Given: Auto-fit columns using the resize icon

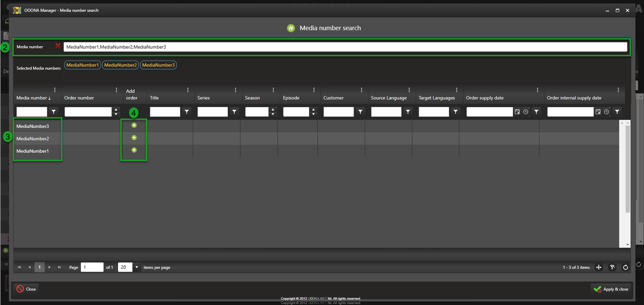Looking at the screenshot, I should click(599, 267).
